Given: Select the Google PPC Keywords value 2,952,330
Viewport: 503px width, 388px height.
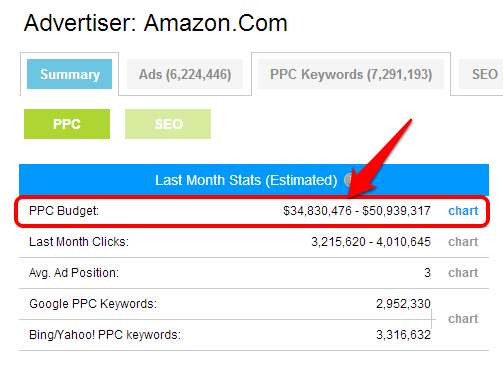Looking at the screenshot, I should click(x=403, y=304).
